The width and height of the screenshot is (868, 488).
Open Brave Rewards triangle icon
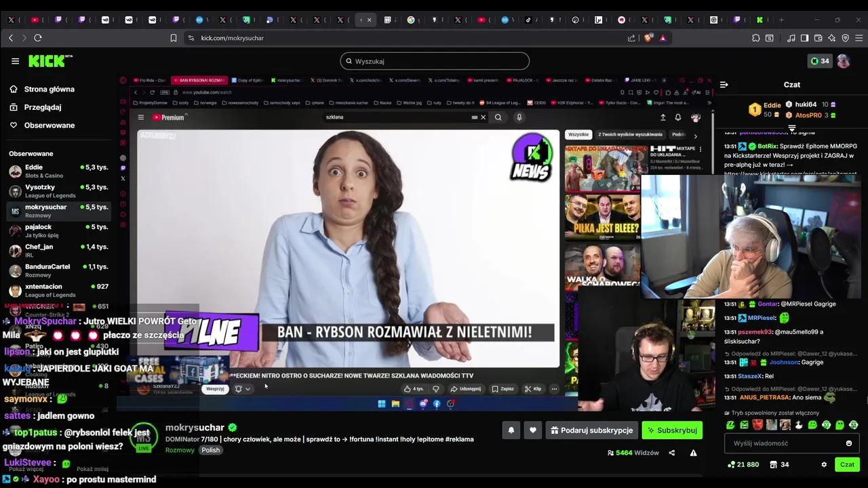click(663, 38)
